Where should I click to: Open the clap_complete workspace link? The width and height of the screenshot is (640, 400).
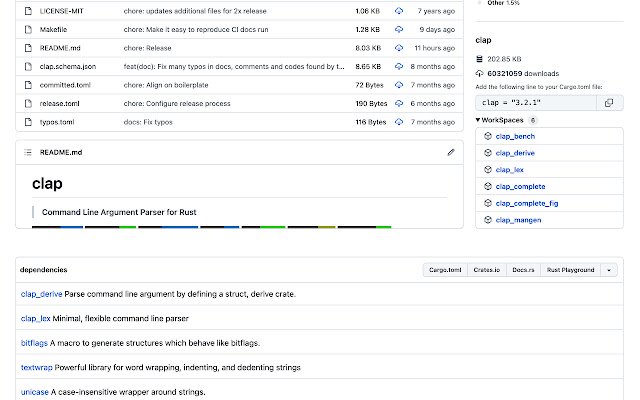click(520, 187)
